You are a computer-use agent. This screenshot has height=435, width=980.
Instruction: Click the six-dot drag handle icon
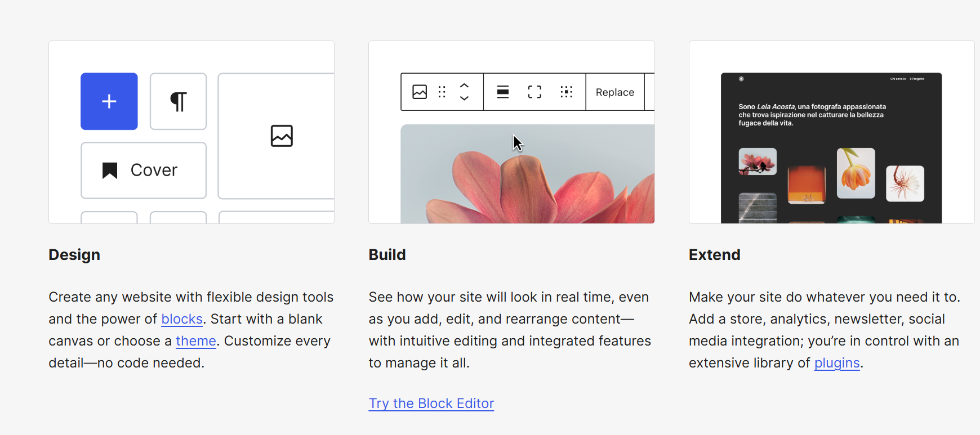pos(442,92)
